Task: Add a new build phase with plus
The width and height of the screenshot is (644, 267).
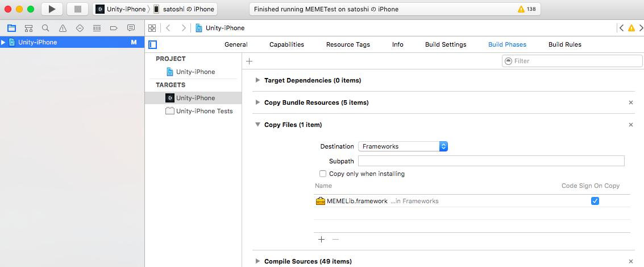Action: click(x=249, y=61)
